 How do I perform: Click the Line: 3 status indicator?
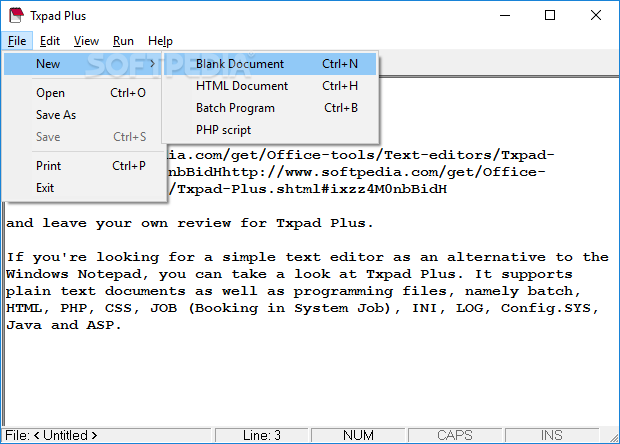[x=261, y=435]
